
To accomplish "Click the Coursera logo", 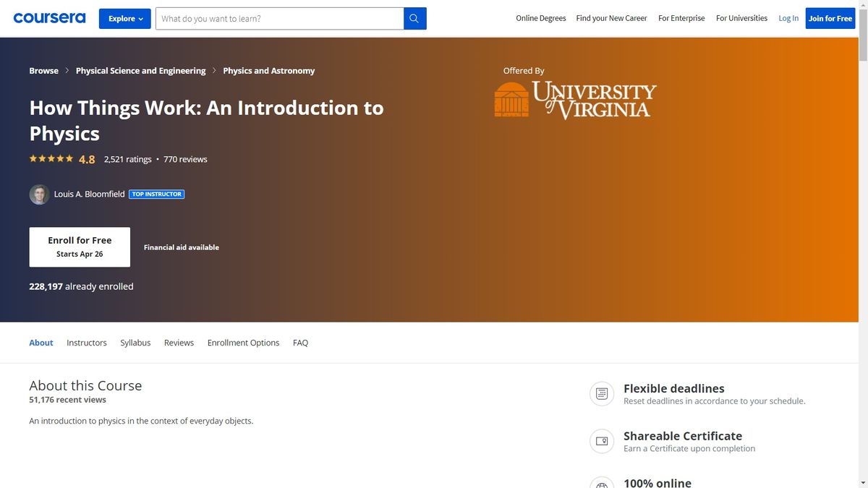I will click(48, 17).
